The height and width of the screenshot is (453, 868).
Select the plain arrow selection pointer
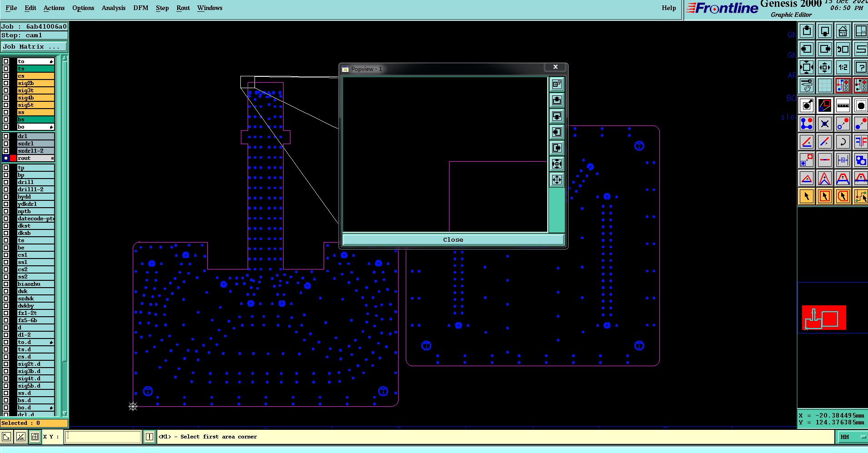[x=807, y=196]
